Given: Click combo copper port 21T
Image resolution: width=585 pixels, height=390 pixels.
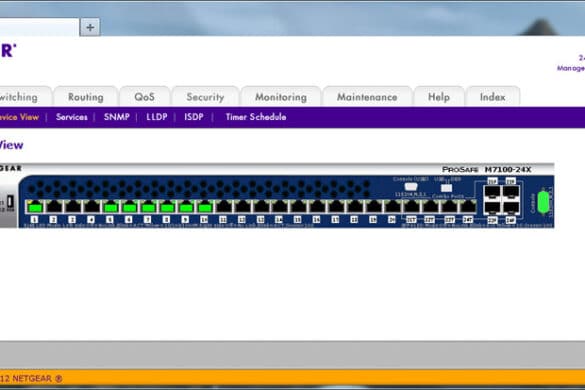Looking at the screenshot, I should click(412, 207).
